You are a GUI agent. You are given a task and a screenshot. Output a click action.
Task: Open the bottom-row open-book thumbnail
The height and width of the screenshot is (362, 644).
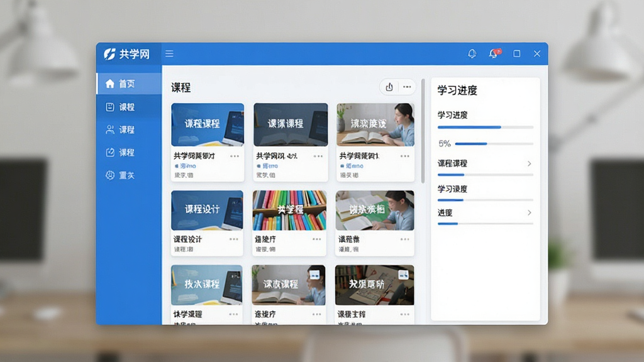click(x=289, y=285)
